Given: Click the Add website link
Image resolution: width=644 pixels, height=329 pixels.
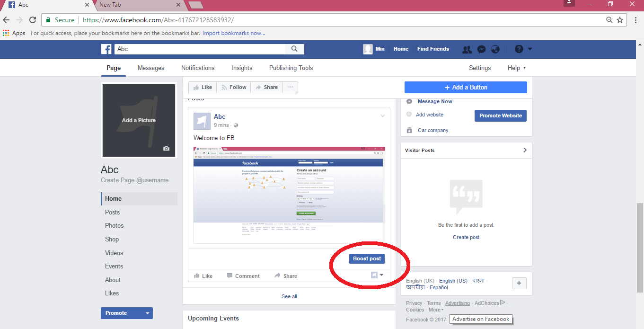Looking at the screenshot, I should (430, 115).
